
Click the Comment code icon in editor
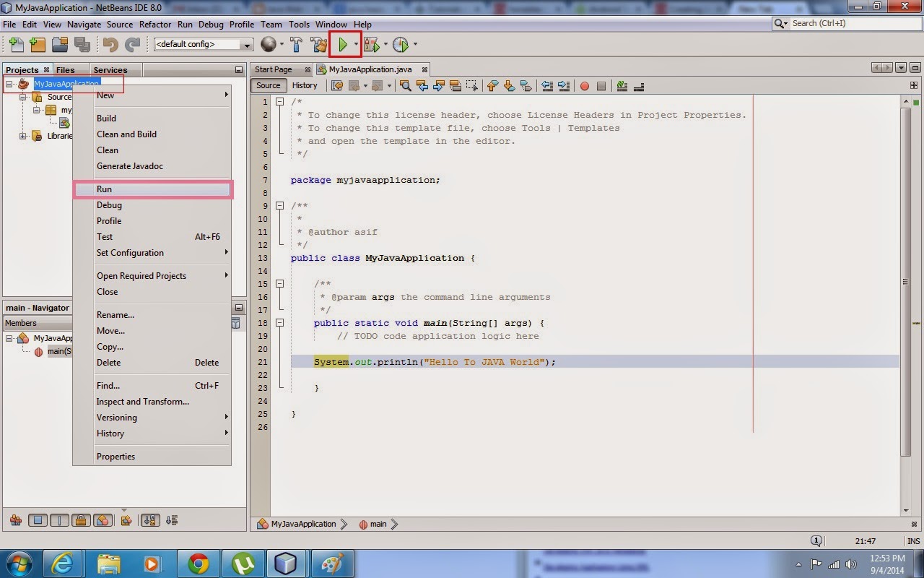pos(622,85)
